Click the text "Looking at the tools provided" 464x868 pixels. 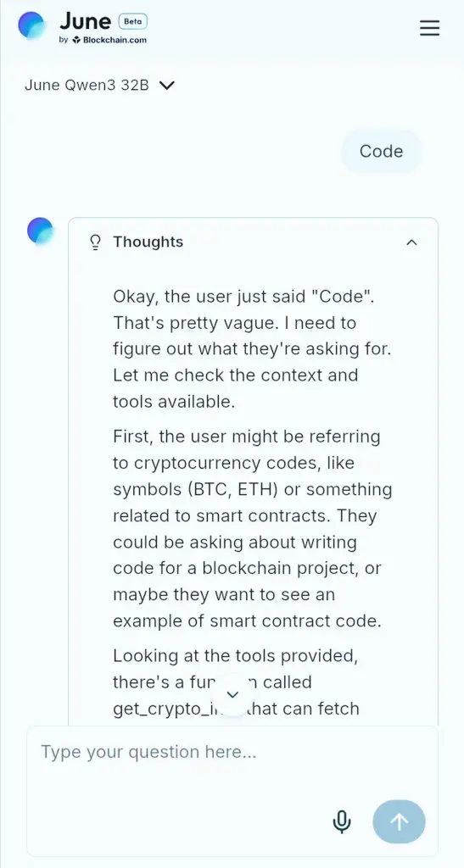pyautogui.click(x=235, y=655)
